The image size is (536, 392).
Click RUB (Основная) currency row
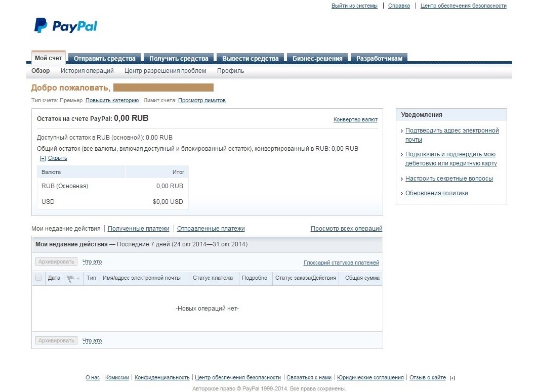113,186
